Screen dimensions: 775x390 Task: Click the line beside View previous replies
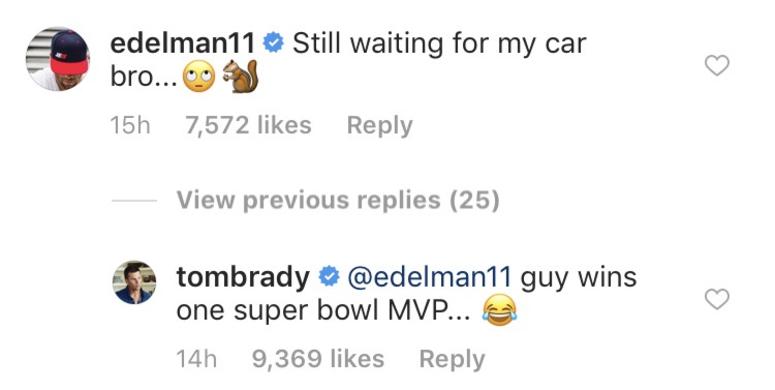point(134,201)
